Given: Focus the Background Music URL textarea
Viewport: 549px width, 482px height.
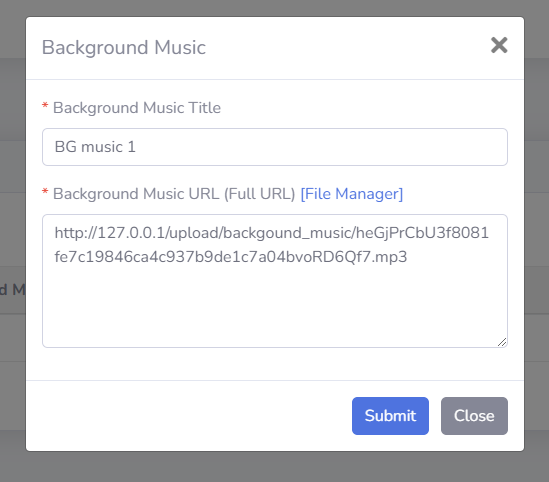Looking at the screenshot, I should [x=275, y=281].
